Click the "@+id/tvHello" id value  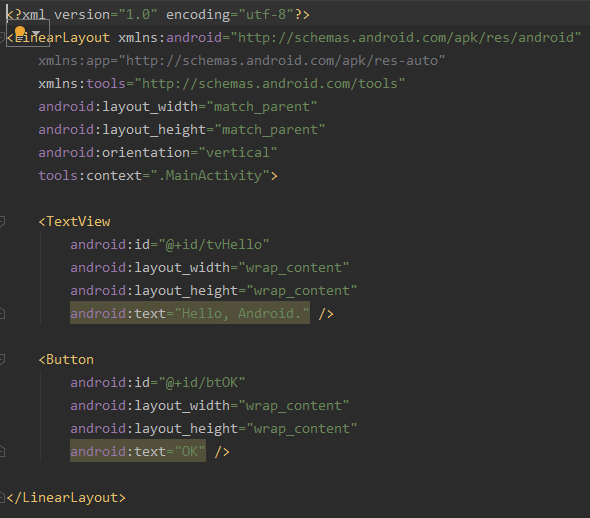(x=214, y=245)
